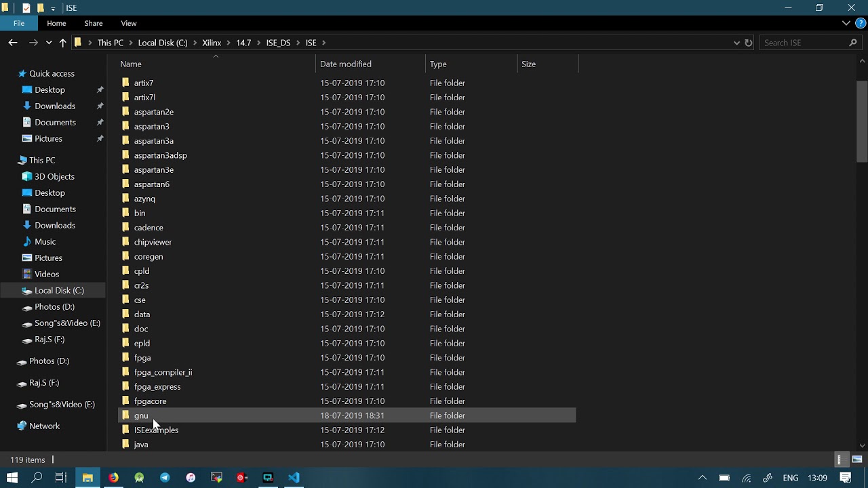Open Task View on the taskbar
The height and width of the screenshot is (488, 868).
coord(61,478)
